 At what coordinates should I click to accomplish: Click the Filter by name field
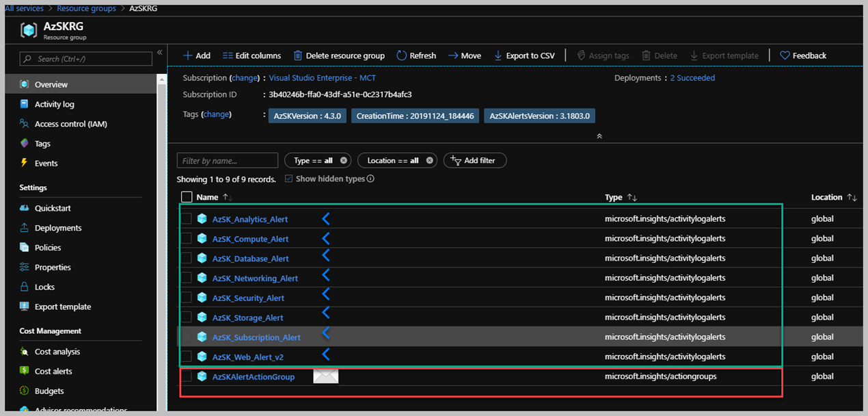228,161
